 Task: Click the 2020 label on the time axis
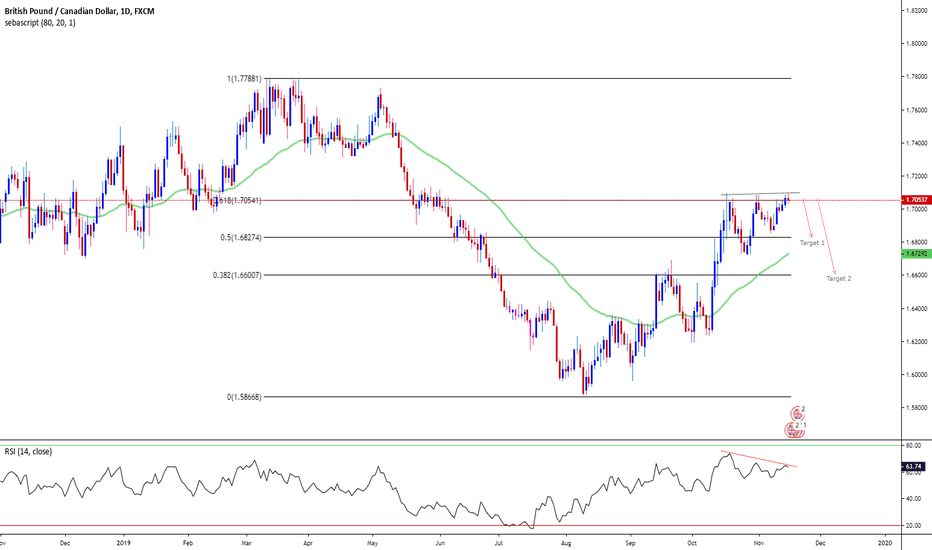(x=884, y=541)
